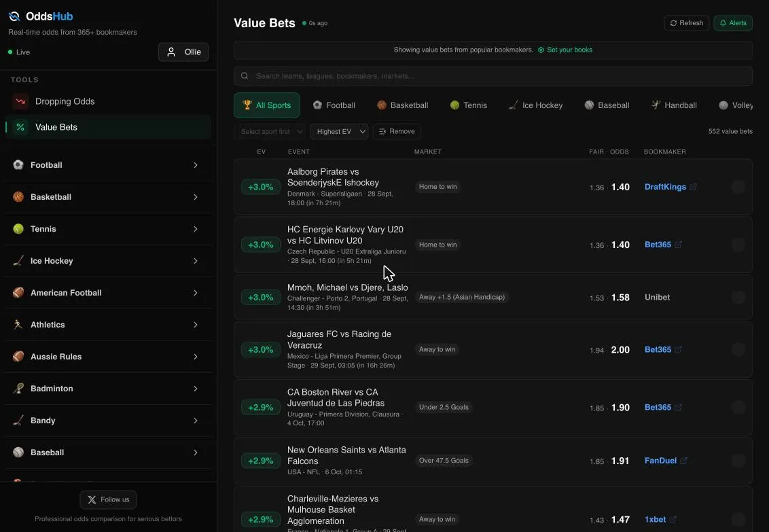The height and width of the screenshot is (532, 769).
Task: Click the Dropping Odds trend icon
Action: coord(20,101)
